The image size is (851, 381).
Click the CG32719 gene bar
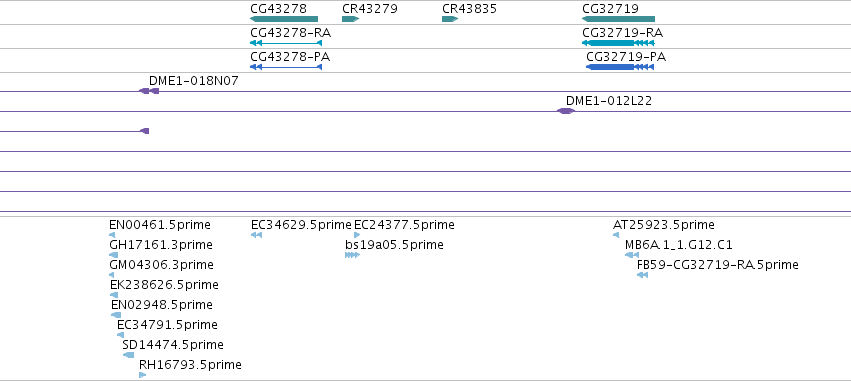tap(618, 19)
